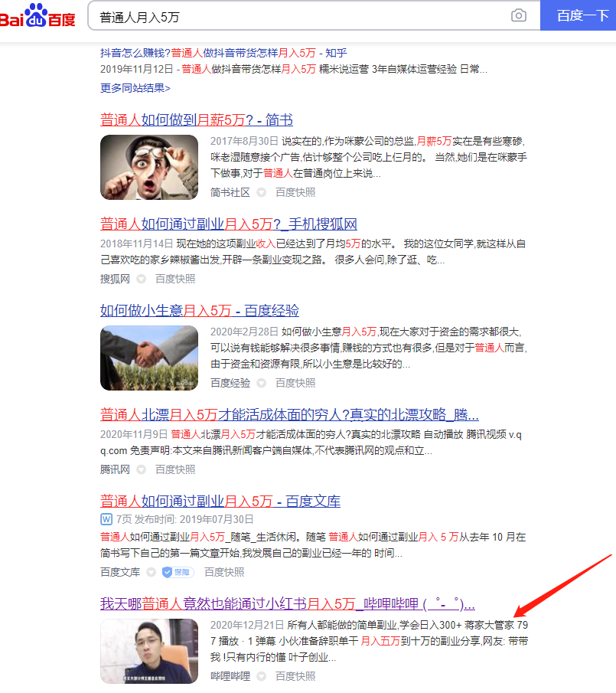Open 普通人如何做到月薪5万 简书 result
Viewport: 616px width, 693px height.
[x=197, y=119]
